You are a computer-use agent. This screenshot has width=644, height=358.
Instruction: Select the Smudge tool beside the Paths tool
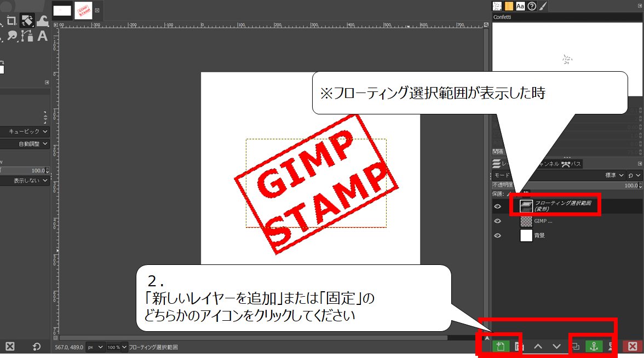tap(12, 36)
